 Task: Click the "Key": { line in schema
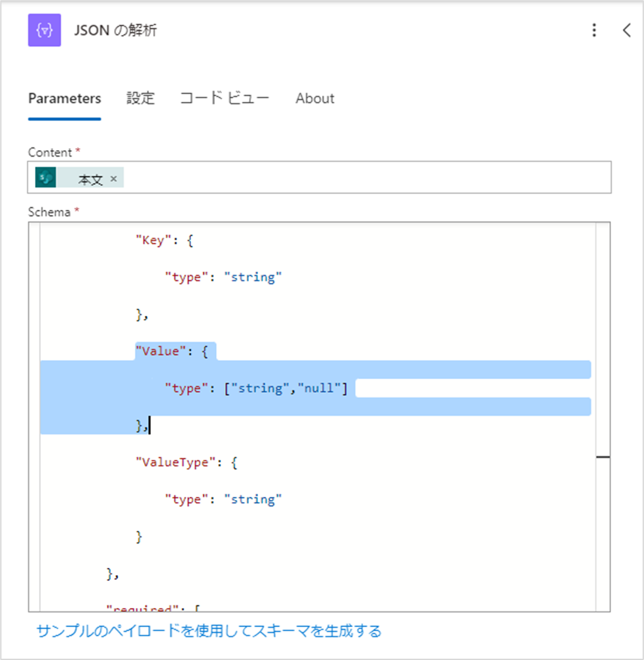point(164,241)
